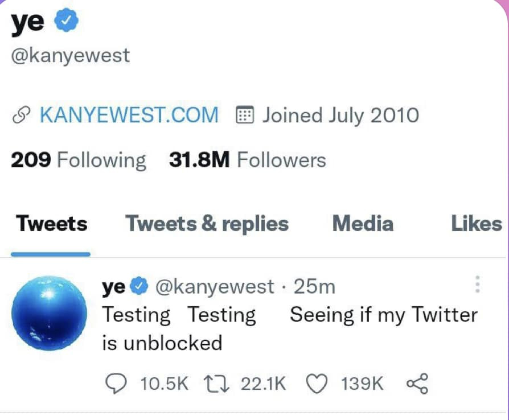509x420 pixels.
Task: Click the reply speech bubble icon
Action: click(116, 384)
